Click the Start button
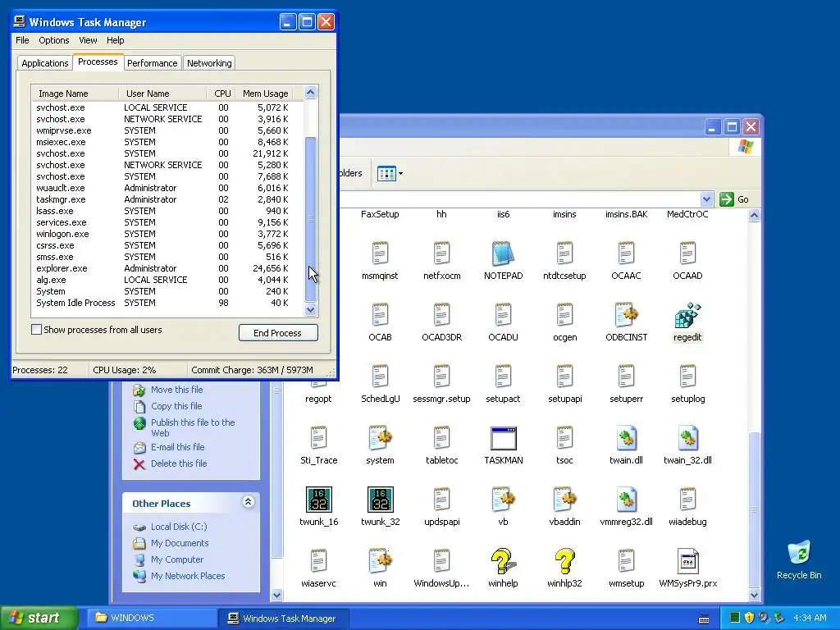This screenshot has height=630, width=840. pyautogui.click(x=39, y=618)
